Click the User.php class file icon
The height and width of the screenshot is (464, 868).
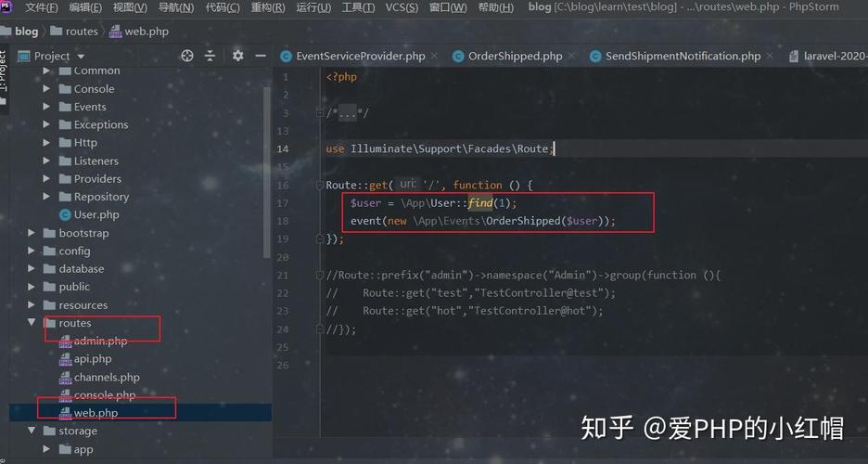pos(65,215)
